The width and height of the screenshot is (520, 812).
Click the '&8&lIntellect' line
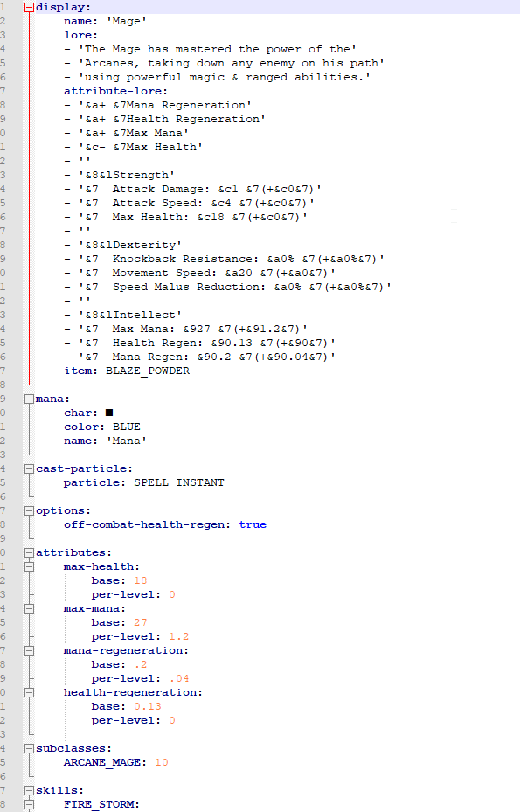pos(122,315)
